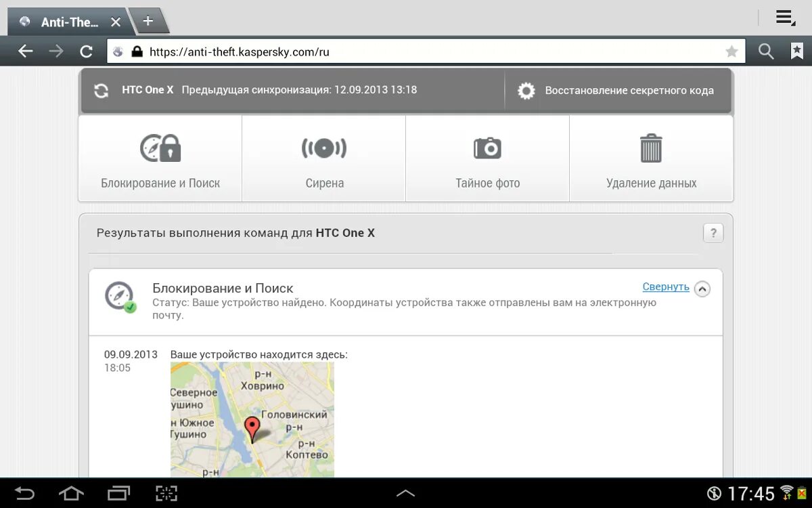This screenshot has height=508, width=812.
Task: Expand the bottom bar up arrow
Action: [405, 493]
